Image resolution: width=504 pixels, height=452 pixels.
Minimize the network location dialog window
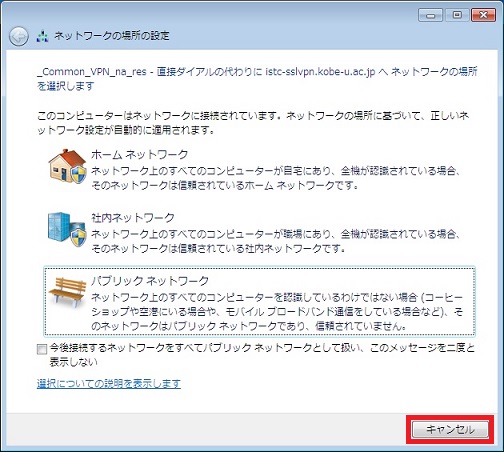(431, 15)
